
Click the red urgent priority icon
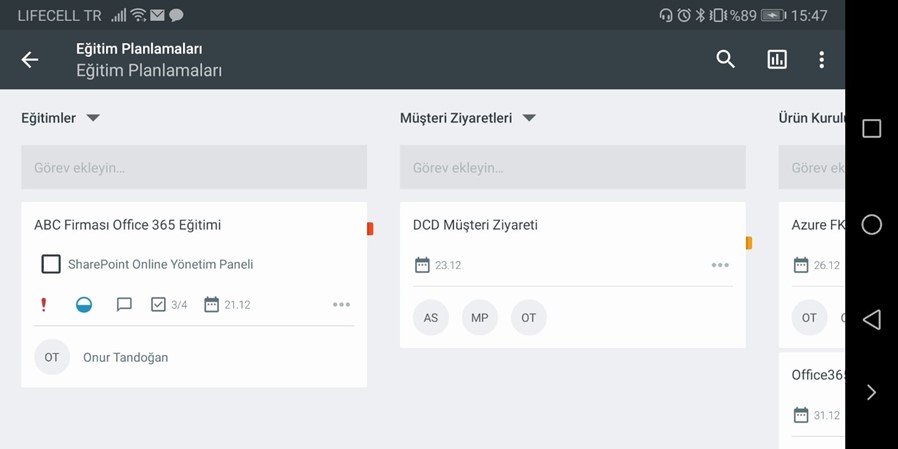click(x=43, y=305)
